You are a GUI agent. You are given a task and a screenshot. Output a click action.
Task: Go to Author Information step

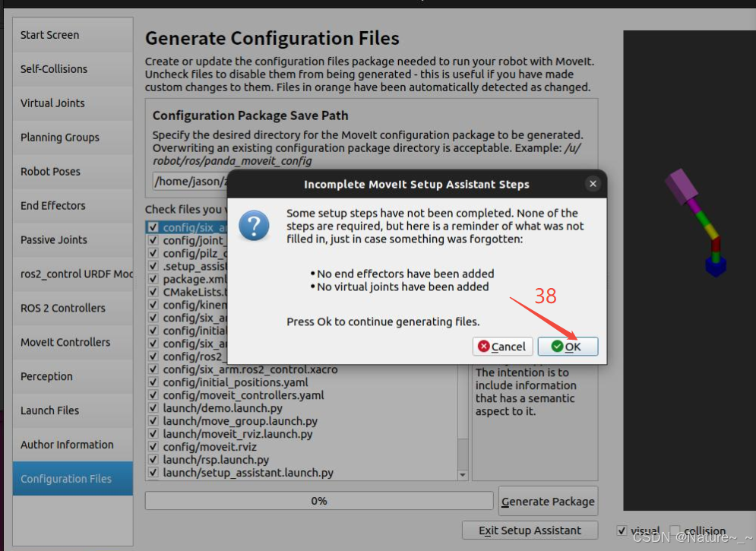coord(73,445)
